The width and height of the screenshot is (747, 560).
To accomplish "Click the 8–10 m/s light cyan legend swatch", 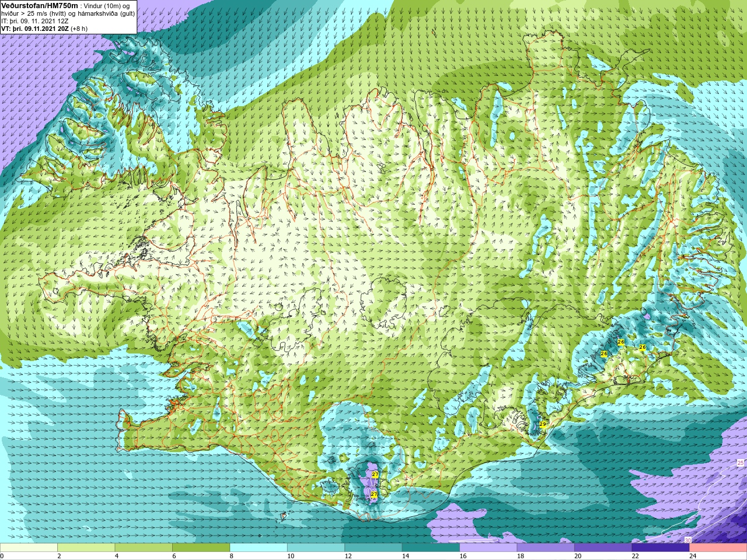I will tap(259, 548).
